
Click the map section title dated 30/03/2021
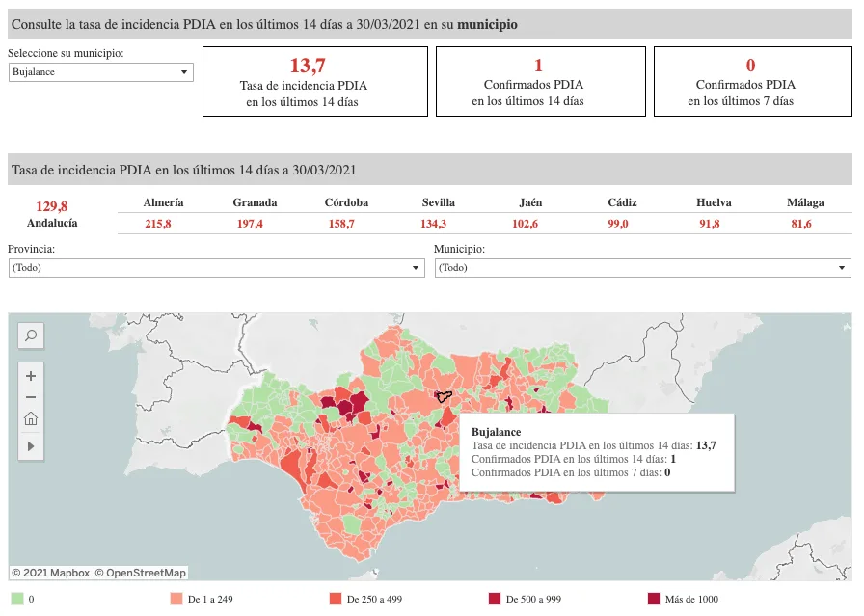point(184,171)
